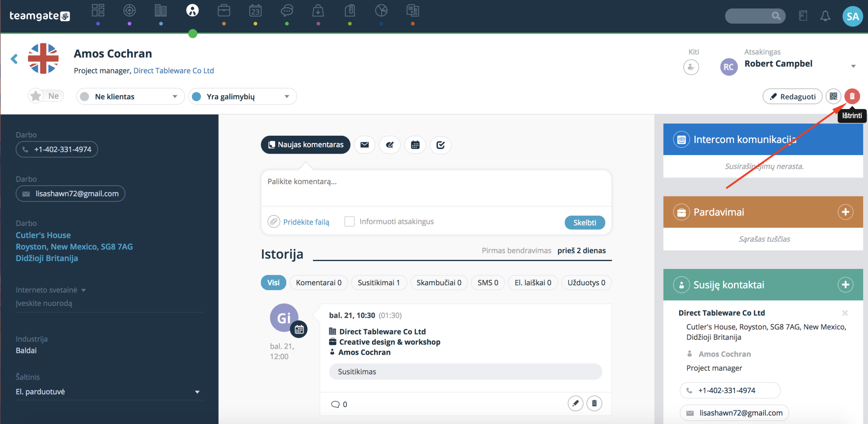
Task: Open the Direct Tableware Co Ltd header link
Action: (x=174, y=71)
